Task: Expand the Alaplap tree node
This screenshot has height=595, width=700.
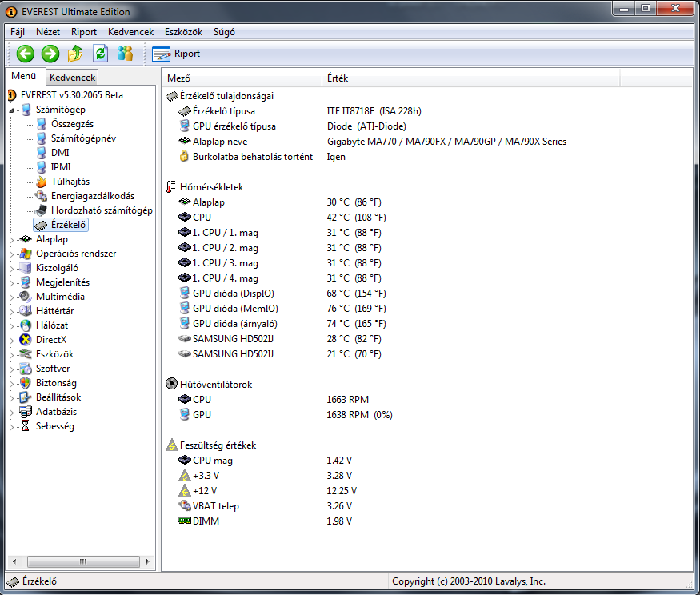Action: coord(12,240)
